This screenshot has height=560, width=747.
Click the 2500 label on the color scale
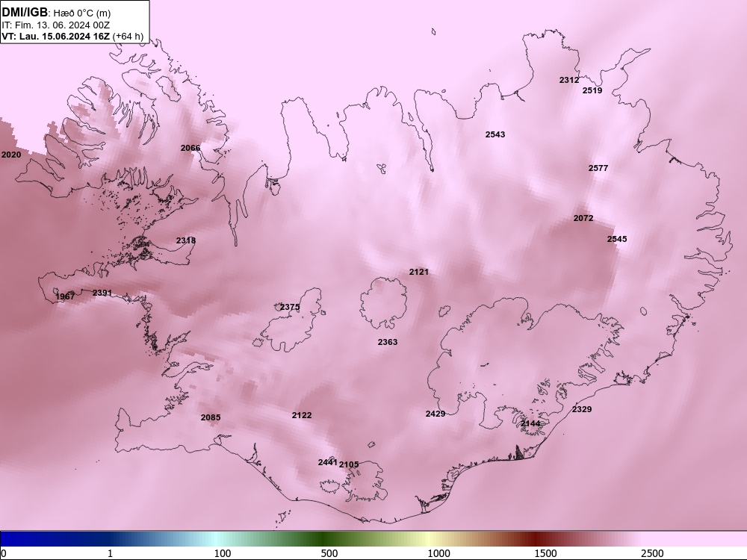coord(652,553)
